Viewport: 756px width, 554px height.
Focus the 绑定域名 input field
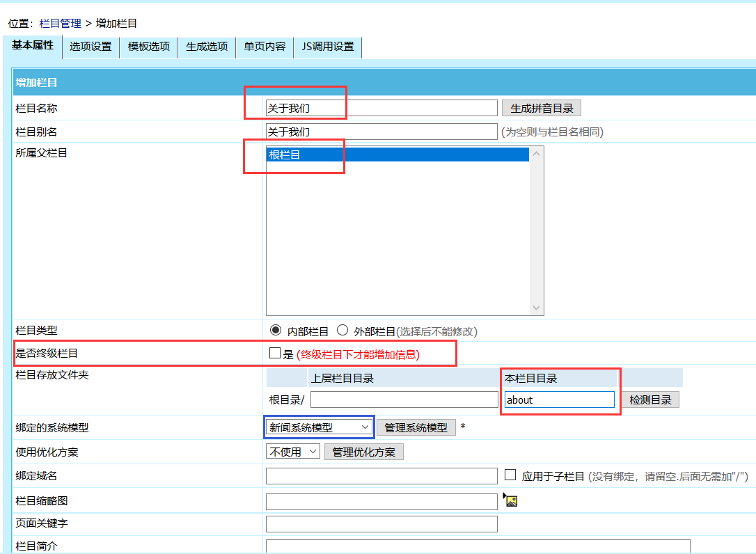[x=381, y=476]
